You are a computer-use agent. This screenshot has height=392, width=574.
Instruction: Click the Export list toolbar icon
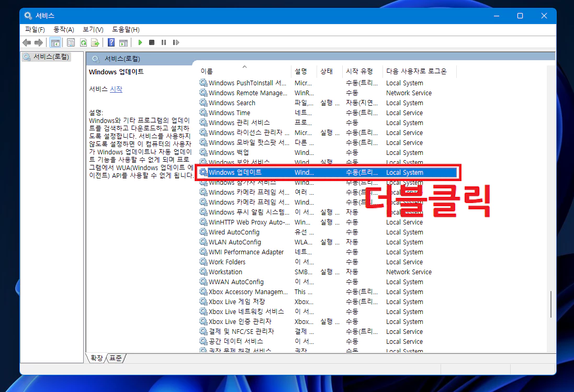coord(95,42)
